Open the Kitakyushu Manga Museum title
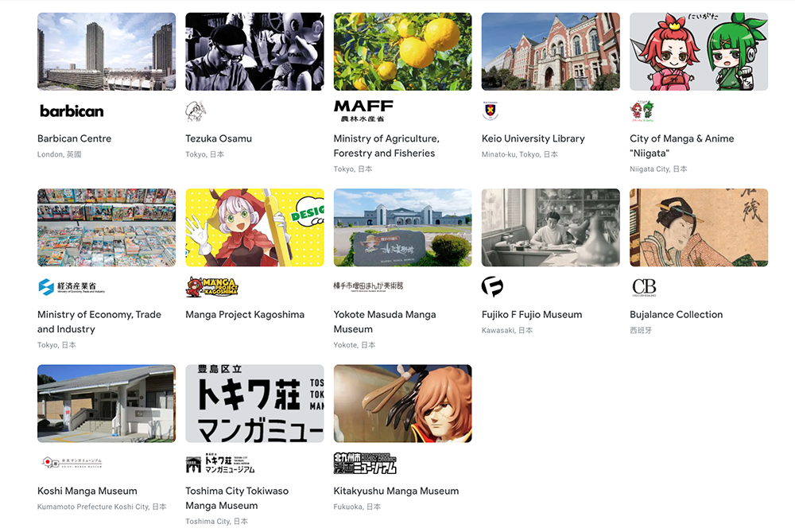This screenshot has width=795, height=532. pos(396,491)
